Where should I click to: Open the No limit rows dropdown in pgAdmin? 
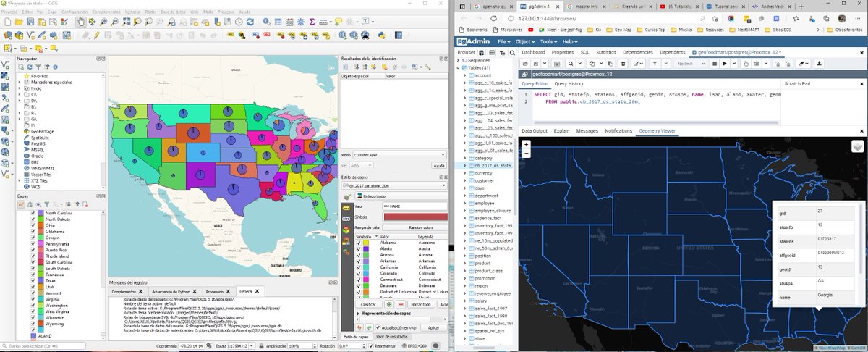[x=693, y=64]
